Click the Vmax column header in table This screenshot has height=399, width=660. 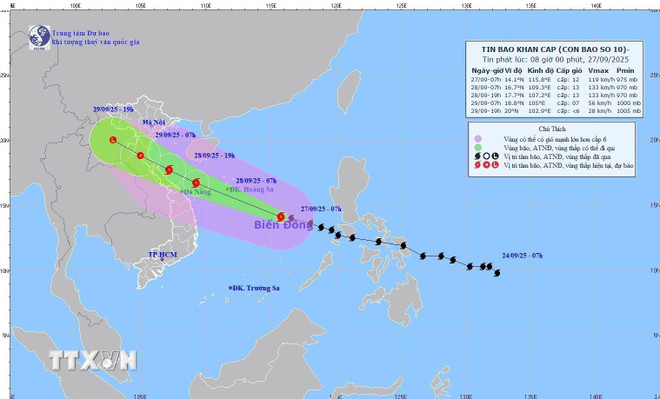[x=598, y=71]
